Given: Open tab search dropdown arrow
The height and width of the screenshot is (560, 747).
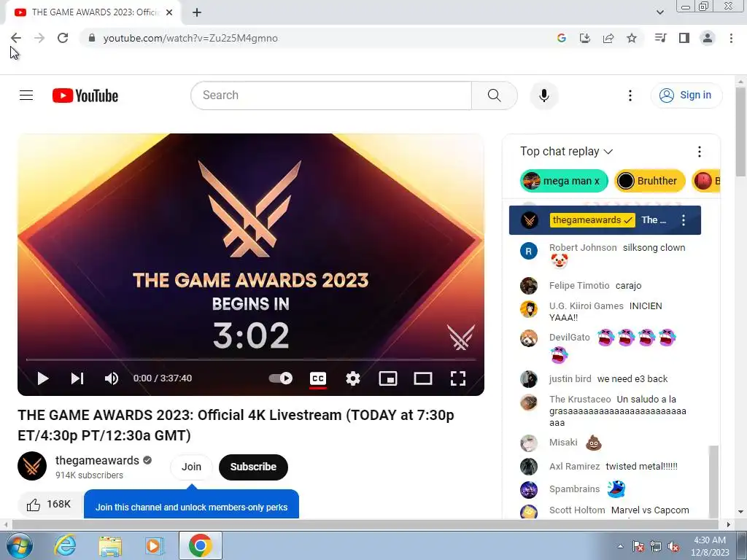Looking at the screenshot, I should (x=659, y=12).
